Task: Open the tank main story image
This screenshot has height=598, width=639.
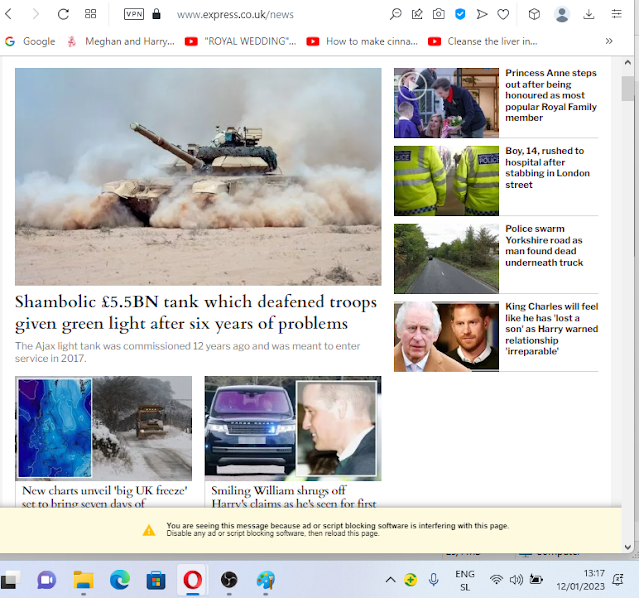Action: click(x=198, y=177)
